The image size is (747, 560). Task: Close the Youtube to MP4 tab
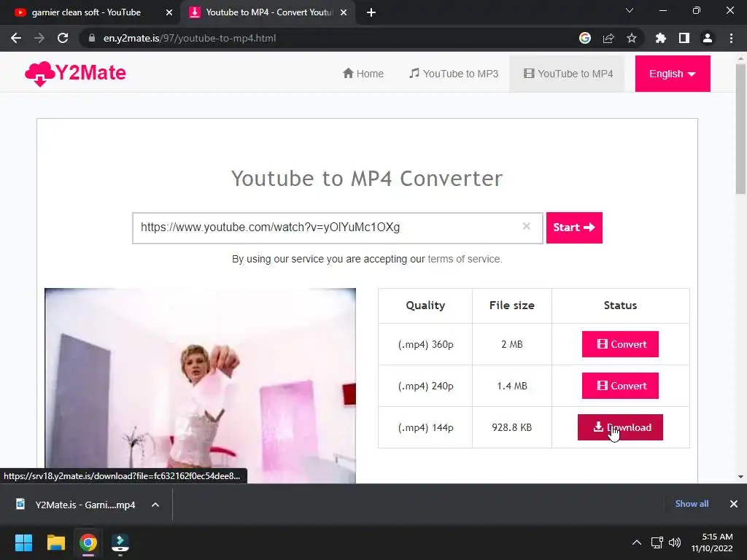point(344,12)
